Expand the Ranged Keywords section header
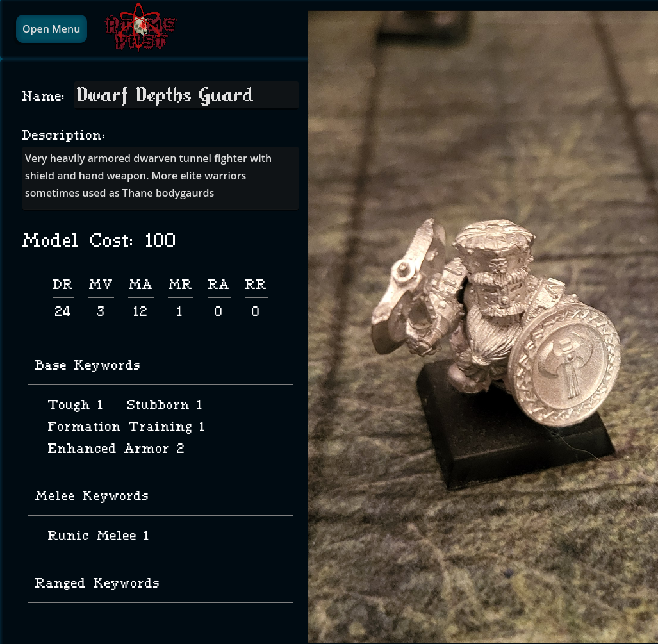 (160, 584)
